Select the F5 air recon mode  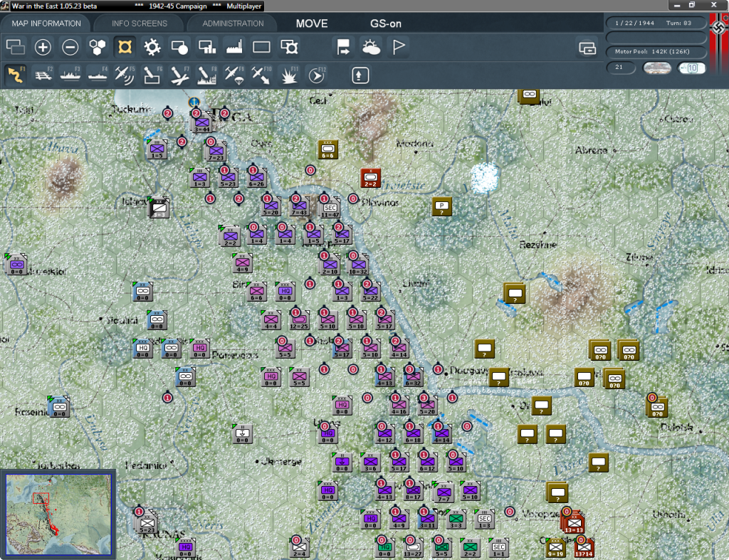click(125, 75)
